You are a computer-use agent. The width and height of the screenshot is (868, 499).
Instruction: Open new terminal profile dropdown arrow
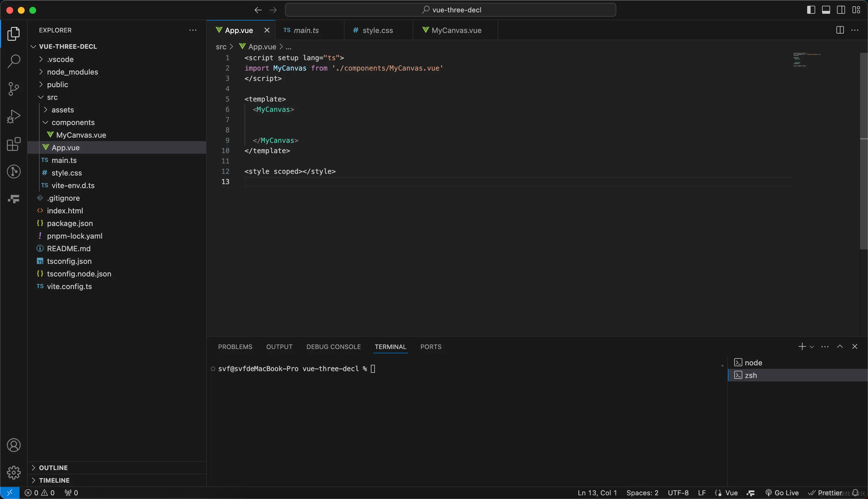[x=812, y=347]
